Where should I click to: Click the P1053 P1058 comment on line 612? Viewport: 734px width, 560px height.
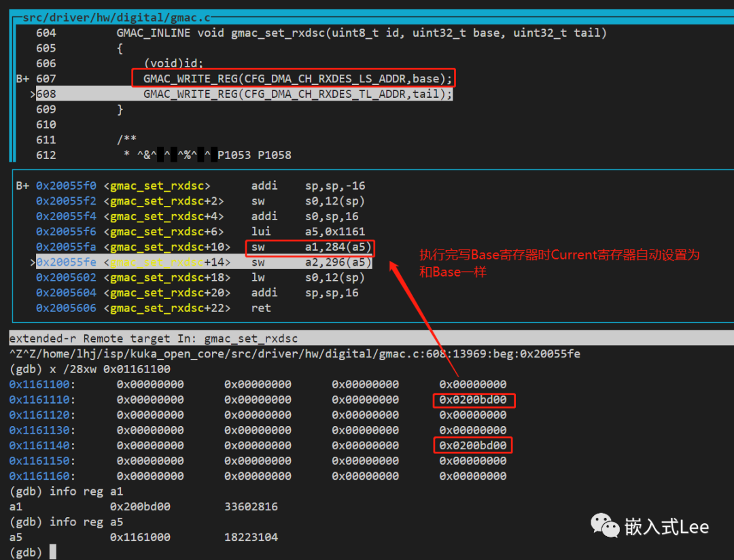[x=254, y=155]
